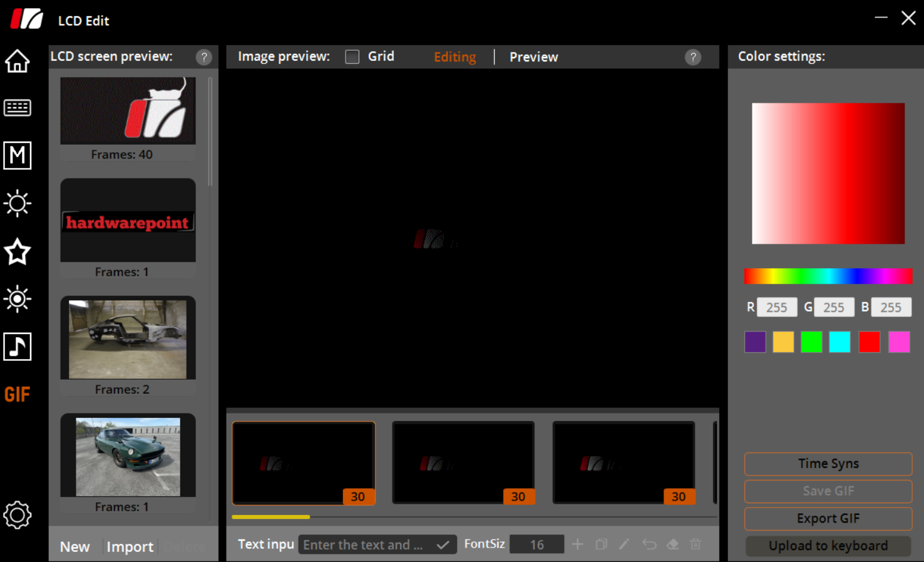Click the yellow frame strip scrollbar
Screen dimensions: 924x562
270,517
